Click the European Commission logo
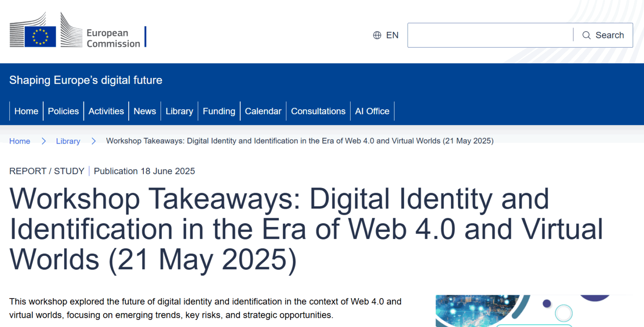The image size is (644, 327). tap(78, 30)
